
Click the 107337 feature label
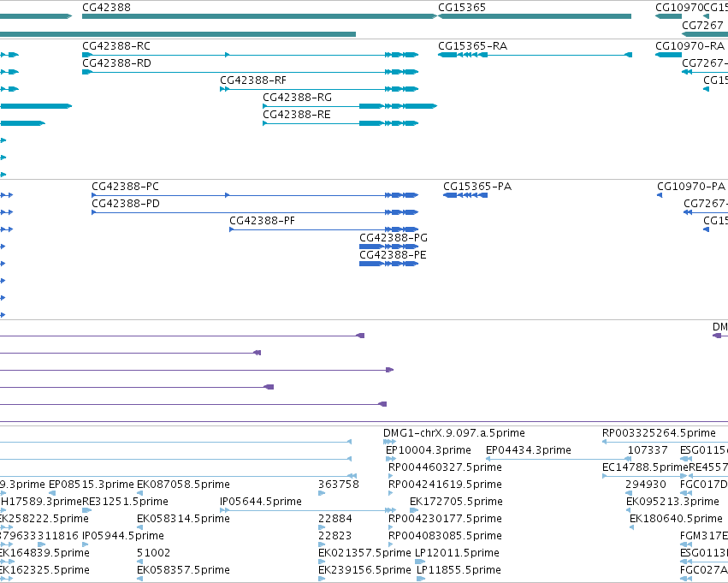[x=648, y=450]
